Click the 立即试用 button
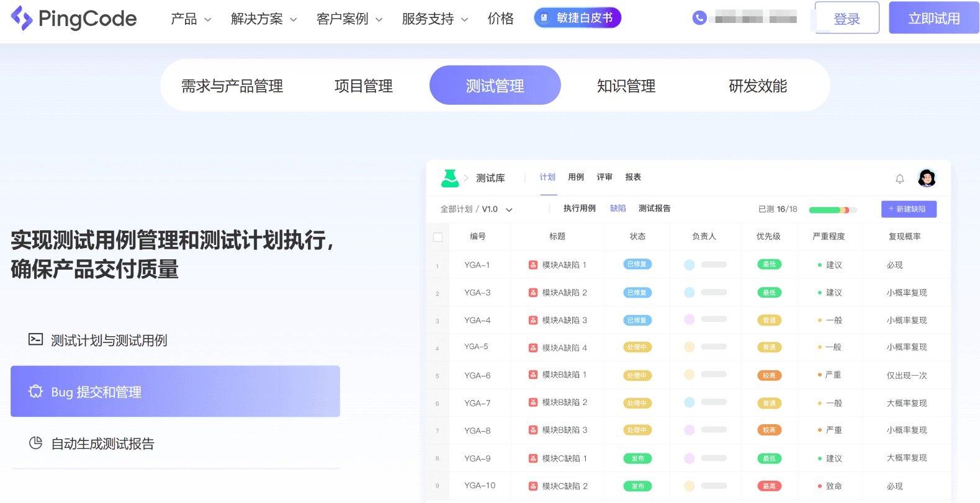This screenshot has width=980, height=503. (x=934, y=18)
